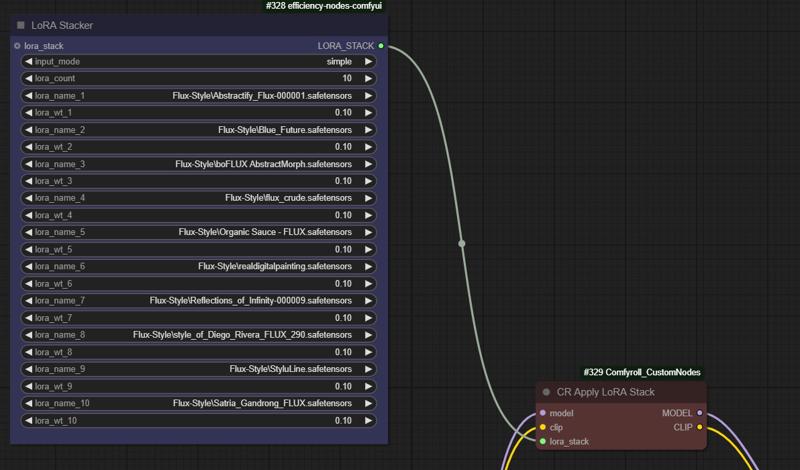Open the input_mode simple selector

click(x=198, y=61)
